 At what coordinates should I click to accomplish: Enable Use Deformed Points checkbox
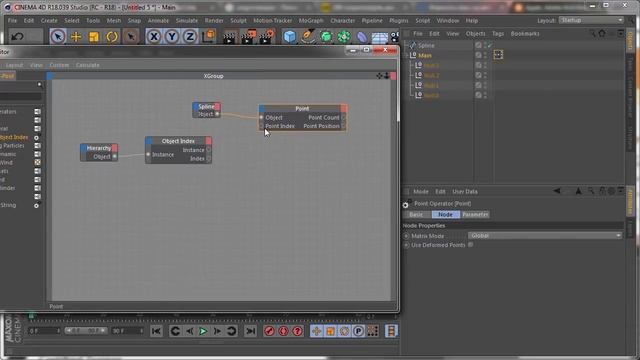coord(471,244)
